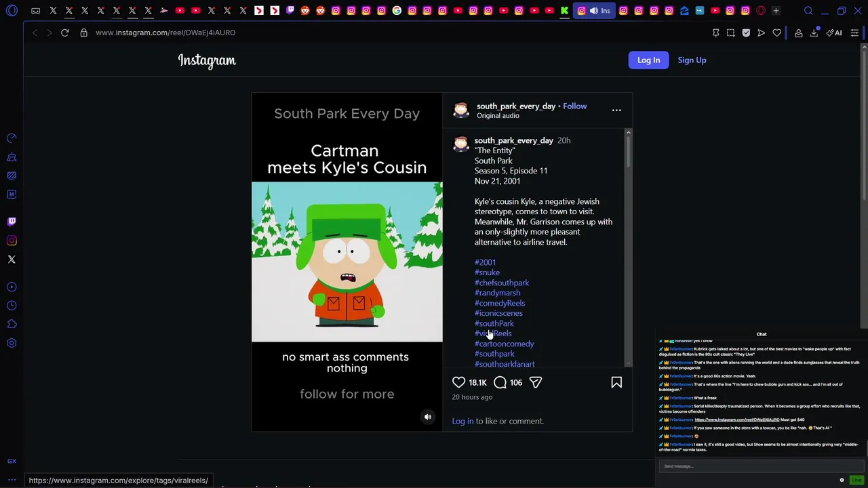Viewport: 868px width, 488px height.
Task: Open the GX Corner gamepad tab
Action: [35, 11]
